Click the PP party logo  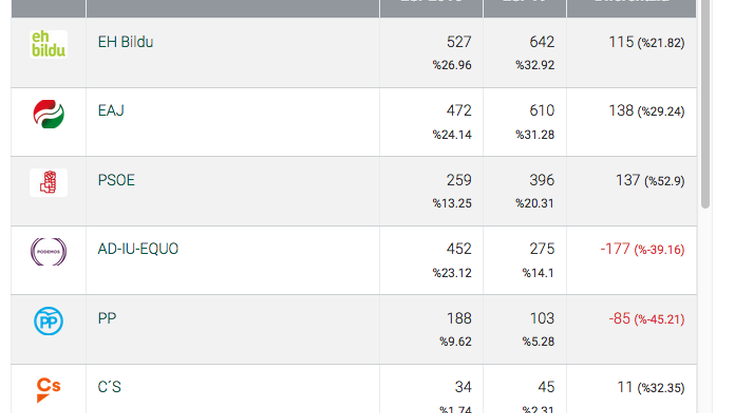[x=49, y=321]
